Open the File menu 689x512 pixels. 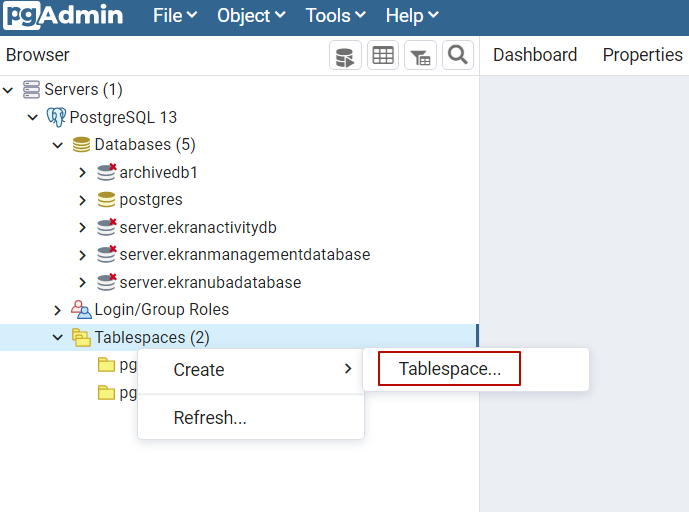point(175,16)
